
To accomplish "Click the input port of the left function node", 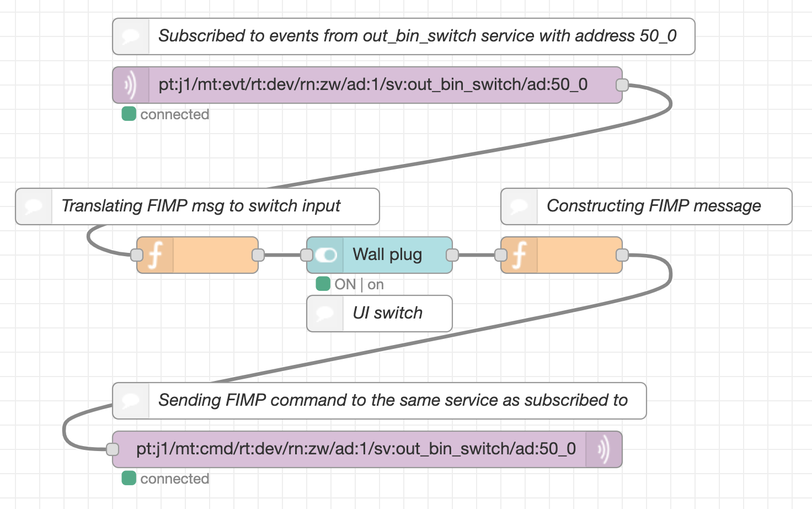I will coord(137,255).
